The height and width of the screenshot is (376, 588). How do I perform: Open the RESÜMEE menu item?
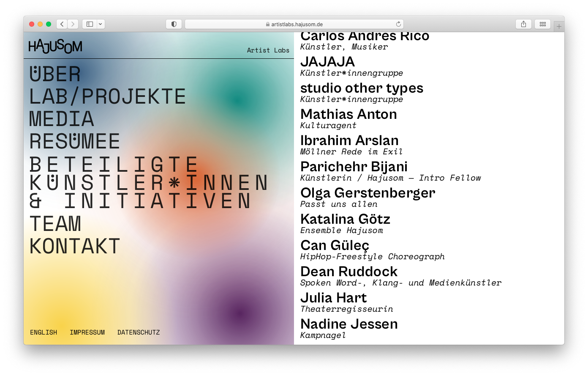tap(75, 141)
